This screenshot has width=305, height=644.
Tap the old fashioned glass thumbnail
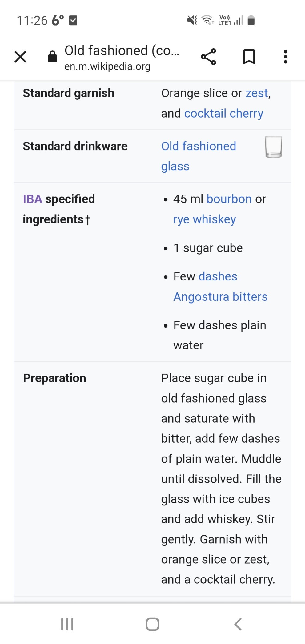(x=273, y=147)
